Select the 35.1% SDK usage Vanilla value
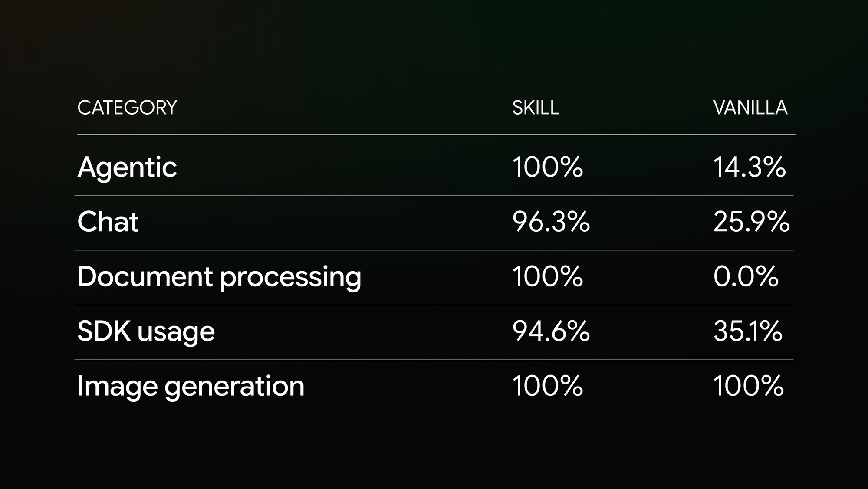868x489 pixels. [748, 331]
